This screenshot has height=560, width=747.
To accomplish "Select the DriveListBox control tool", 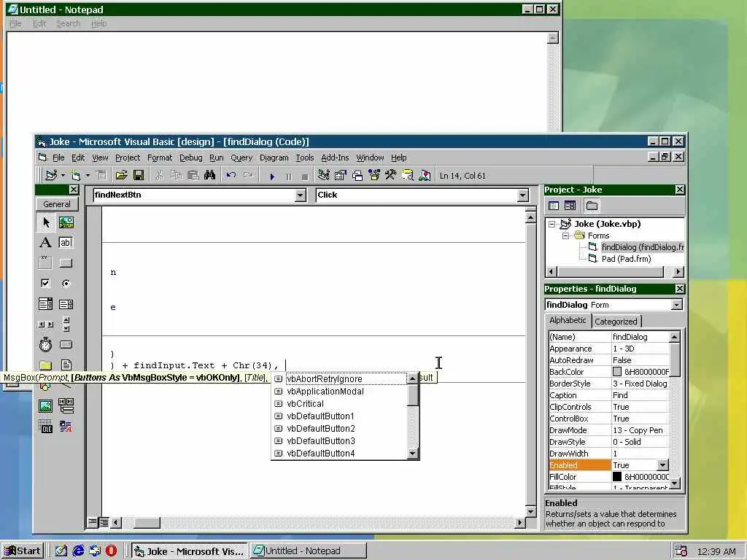I will click(66, 344).
